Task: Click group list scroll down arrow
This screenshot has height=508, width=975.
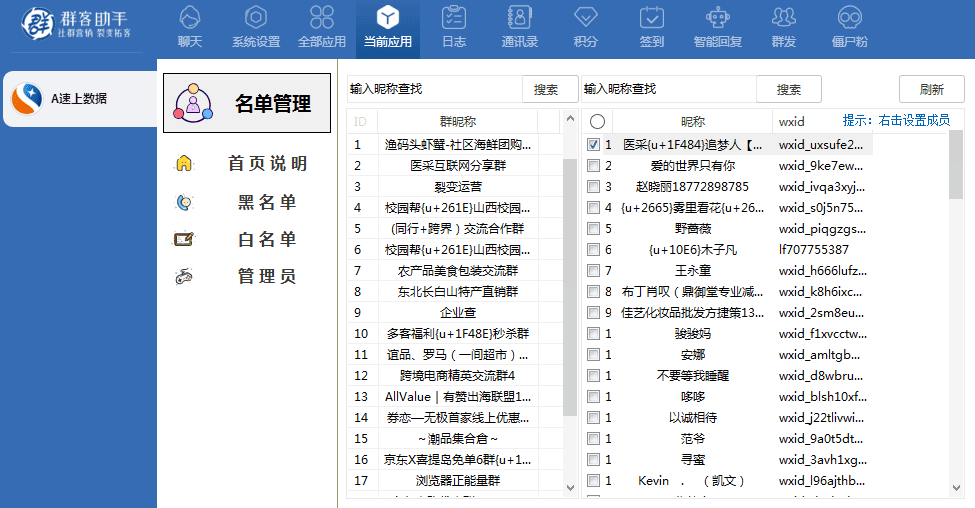Action: click(x=570, y=488)
